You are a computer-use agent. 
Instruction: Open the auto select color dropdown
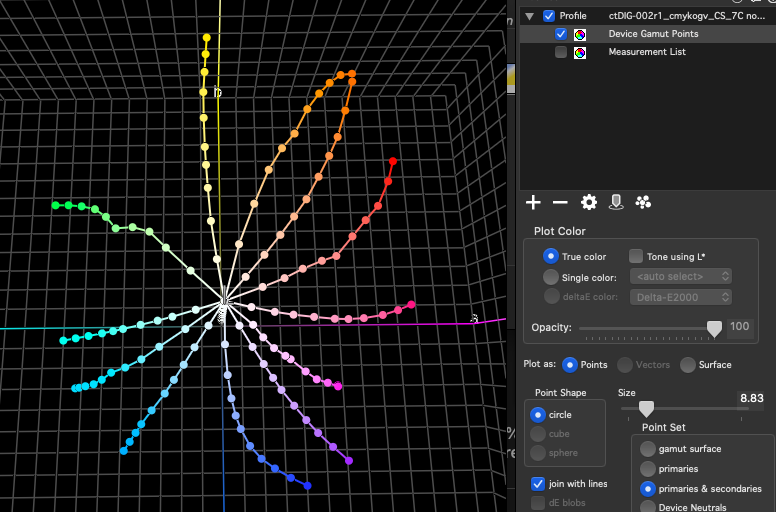click(681, 276)
